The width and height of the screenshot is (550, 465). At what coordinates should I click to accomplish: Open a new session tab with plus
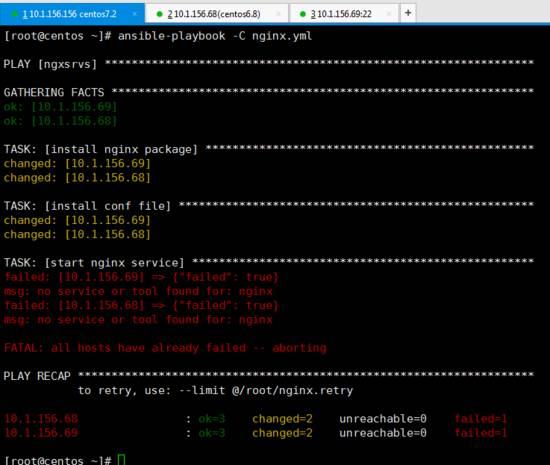408,13
